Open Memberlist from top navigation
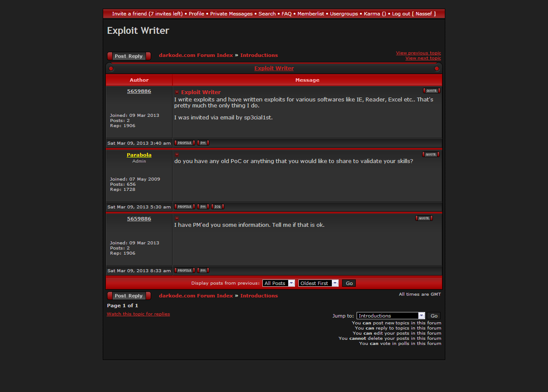Screen dimensions: 548x392 (x=310, y=14)
